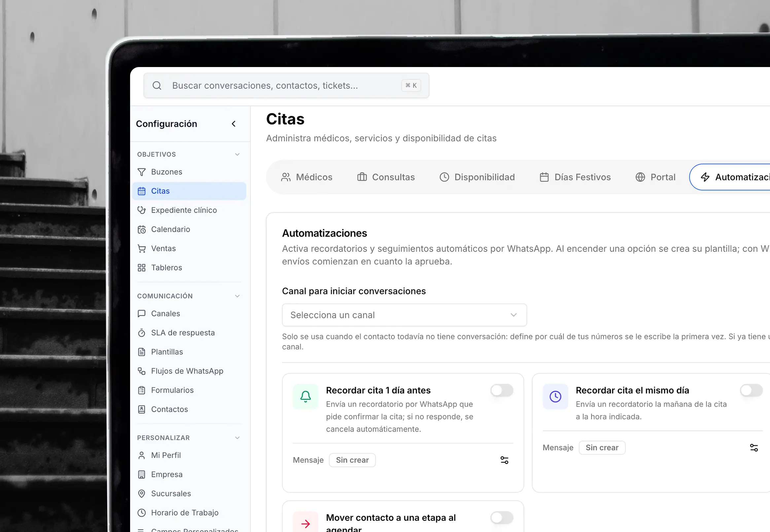Open the Días Festivos tab

(575, 177)
